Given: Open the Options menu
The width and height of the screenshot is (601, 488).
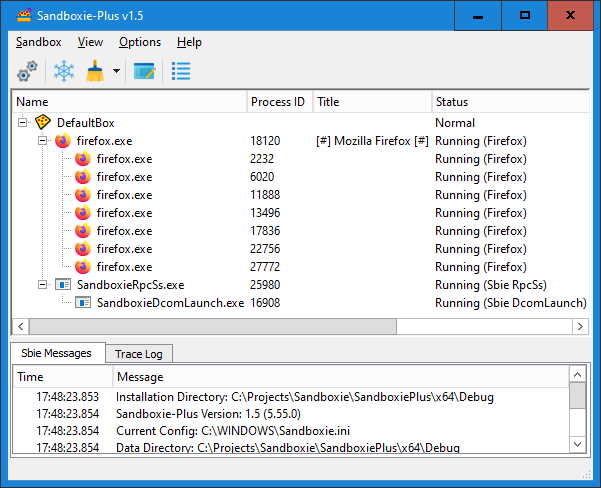Looking at the screenshot, I should [x=140, y=42].
